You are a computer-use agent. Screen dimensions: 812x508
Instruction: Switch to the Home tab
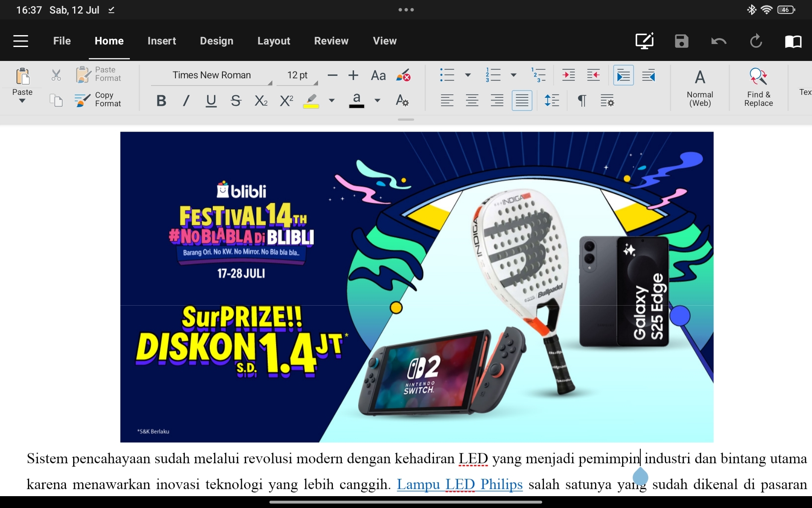pos(109,41)
